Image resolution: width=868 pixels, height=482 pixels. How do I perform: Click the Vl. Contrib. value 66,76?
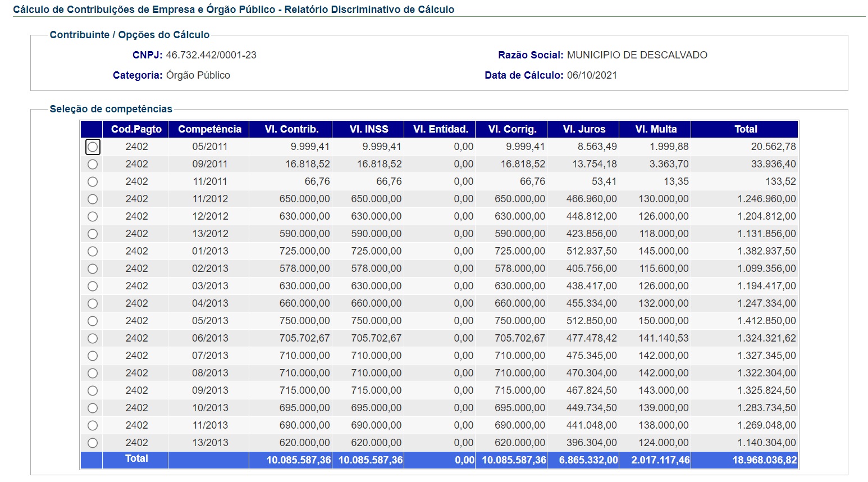pyautogui.click(x=317, y=181)
